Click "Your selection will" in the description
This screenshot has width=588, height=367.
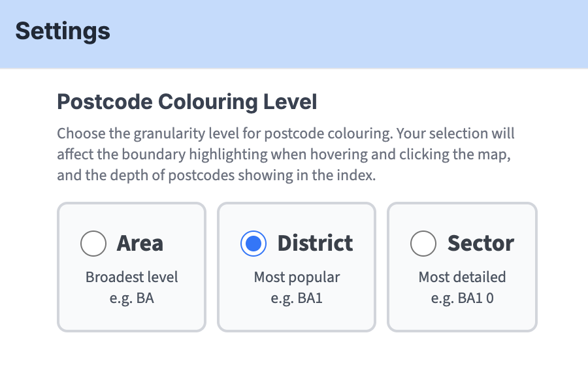456,134
